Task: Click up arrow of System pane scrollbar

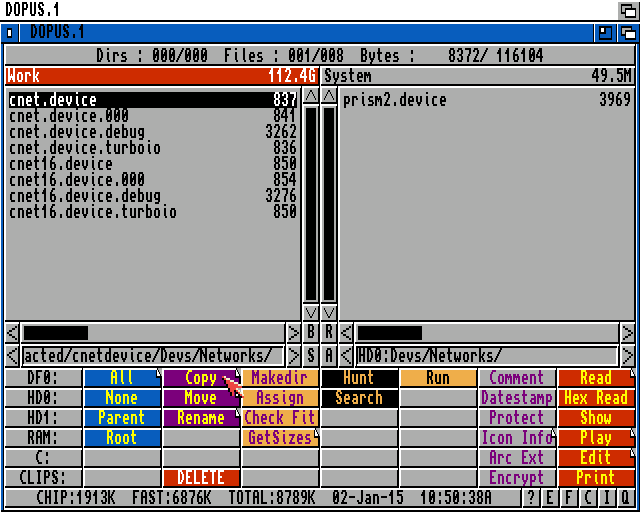Action: coord(329,96)
